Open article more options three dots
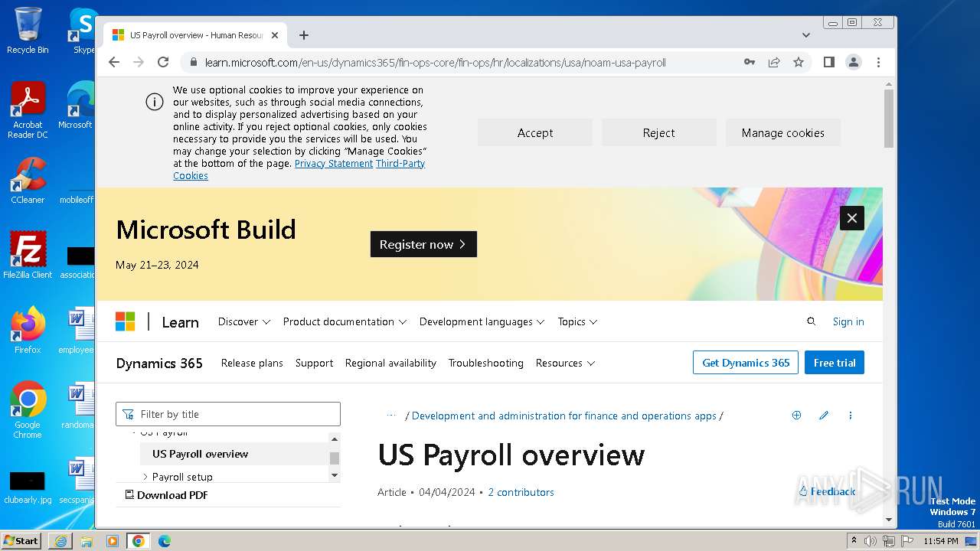980x551 pixels. (x=851, y=416)
